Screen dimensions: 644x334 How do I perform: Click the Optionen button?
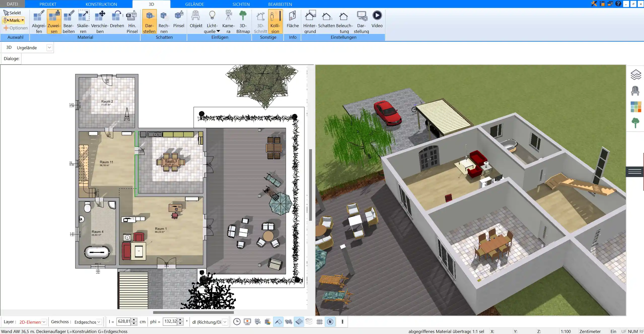click(15, 28)
